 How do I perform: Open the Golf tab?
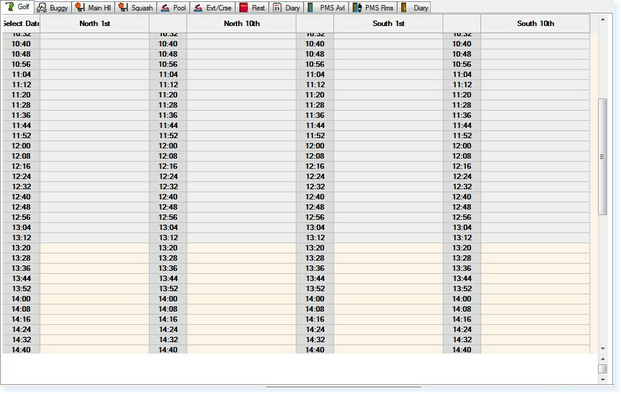(x=17, y=7)
